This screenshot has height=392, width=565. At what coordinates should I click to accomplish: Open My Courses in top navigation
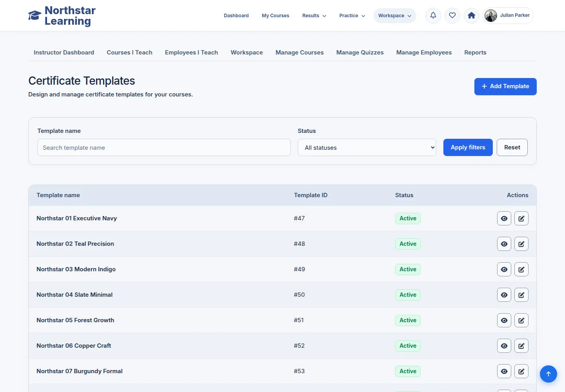click(275, 16)
